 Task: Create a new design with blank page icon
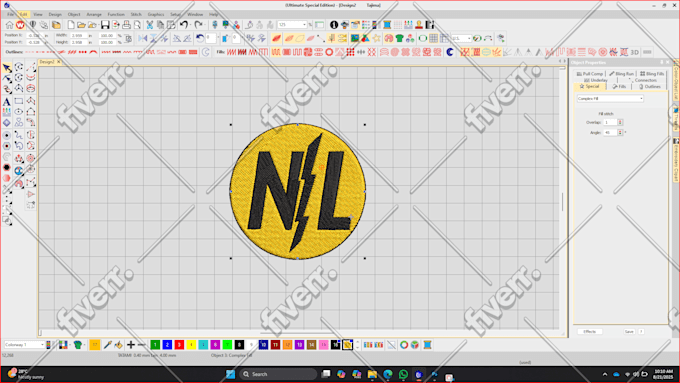pos(71,25)
